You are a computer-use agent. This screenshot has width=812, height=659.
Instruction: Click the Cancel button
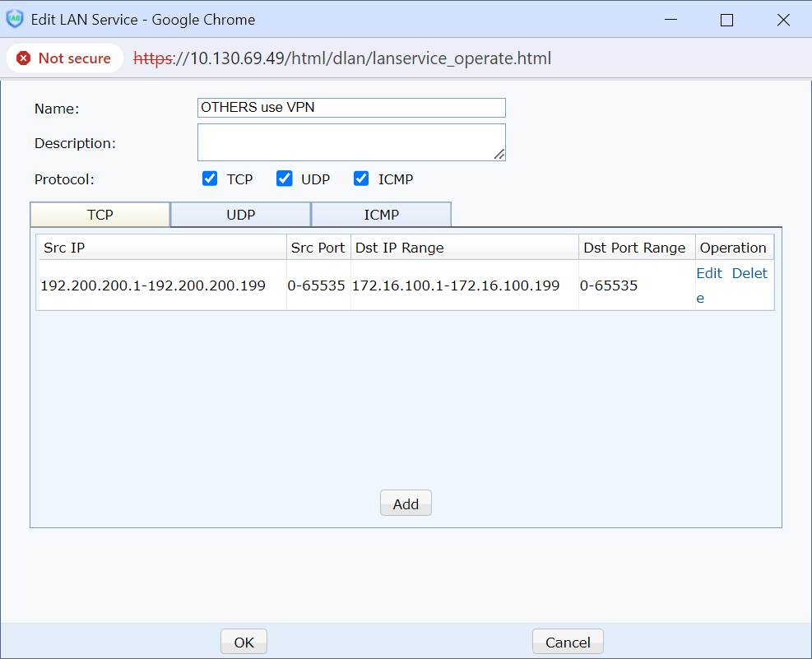568,643
